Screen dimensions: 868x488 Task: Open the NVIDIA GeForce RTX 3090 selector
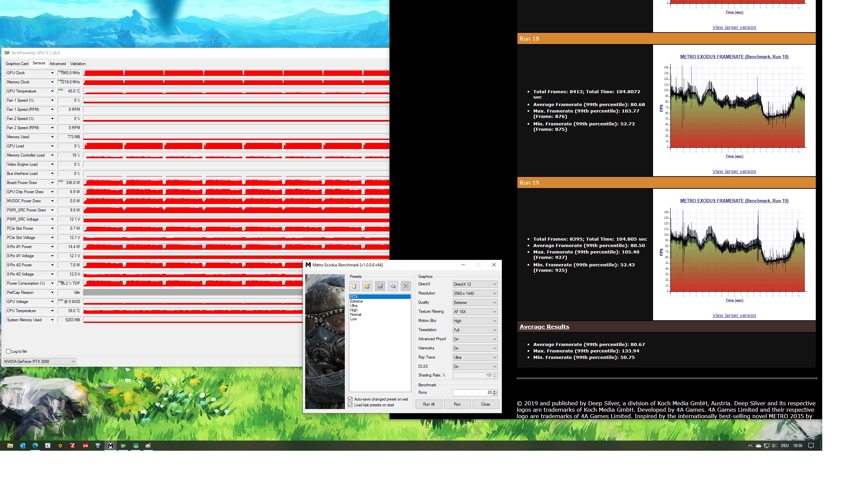[x=39, y=362]
